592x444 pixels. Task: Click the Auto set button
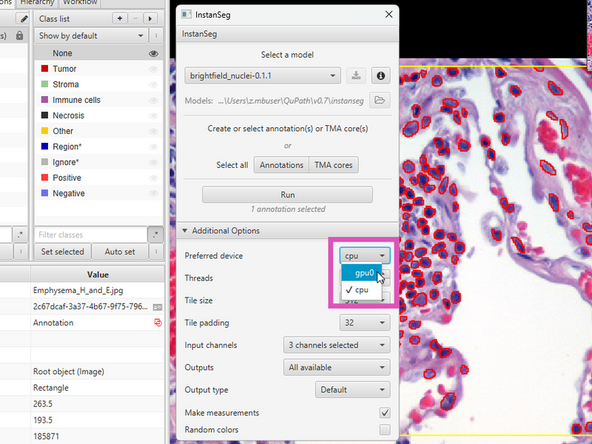coord(120,252)
